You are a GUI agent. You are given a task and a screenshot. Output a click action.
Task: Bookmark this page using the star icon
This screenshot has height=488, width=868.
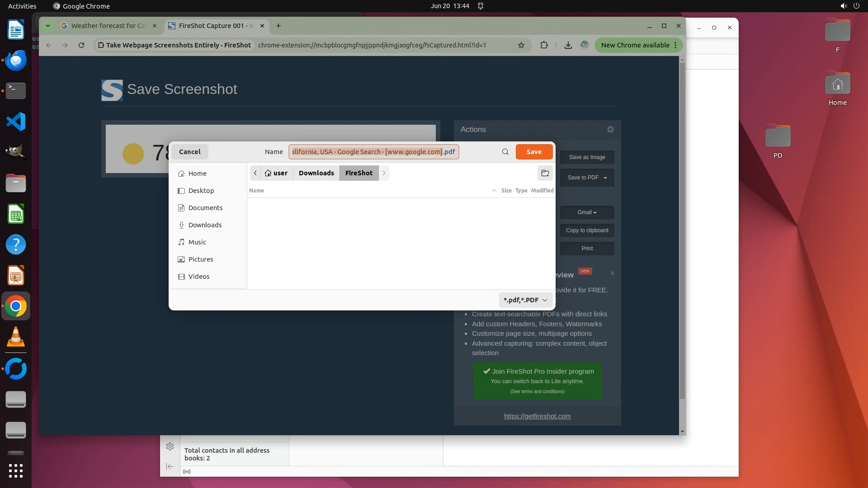[521, 45]
